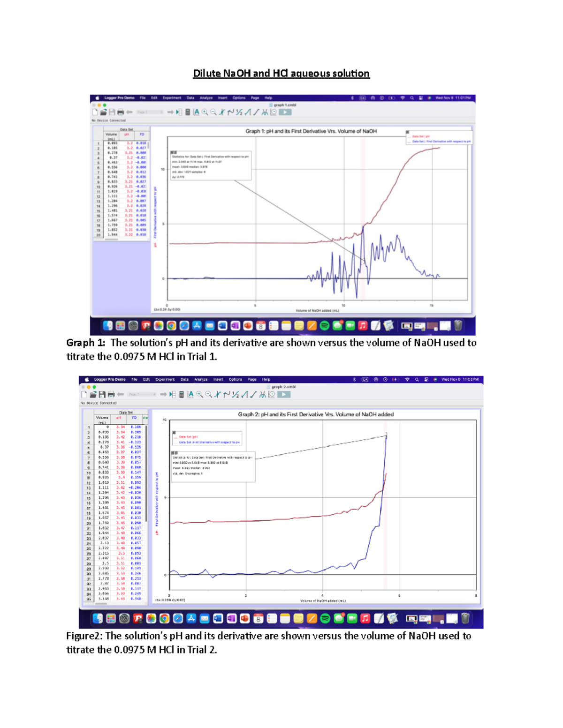Select the Graph 2 title text above the plot
Screen dimensions: 563x728
[316, 414]
